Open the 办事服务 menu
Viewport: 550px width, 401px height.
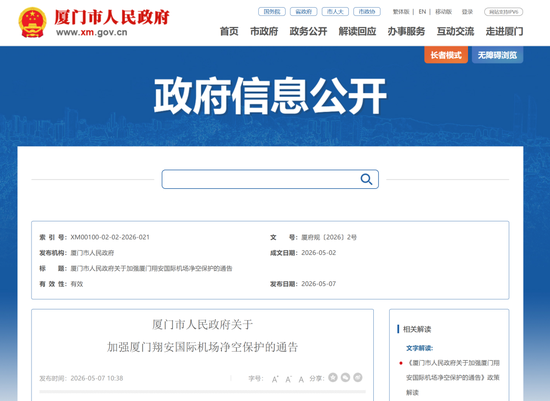point(406,32)
